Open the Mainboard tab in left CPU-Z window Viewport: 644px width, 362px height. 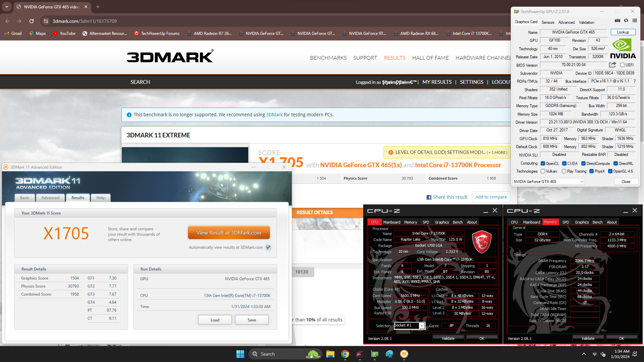coord(391,222)
